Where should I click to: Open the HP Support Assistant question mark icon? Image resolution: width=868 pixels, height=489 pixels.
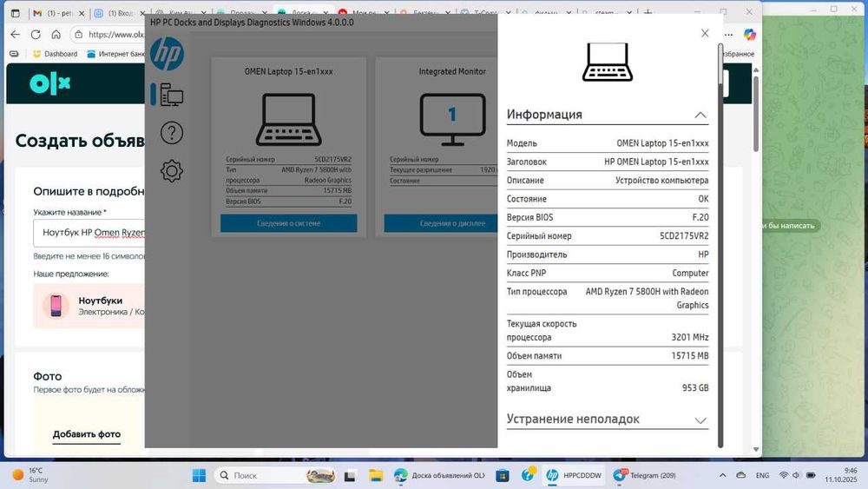pos(528,474)
